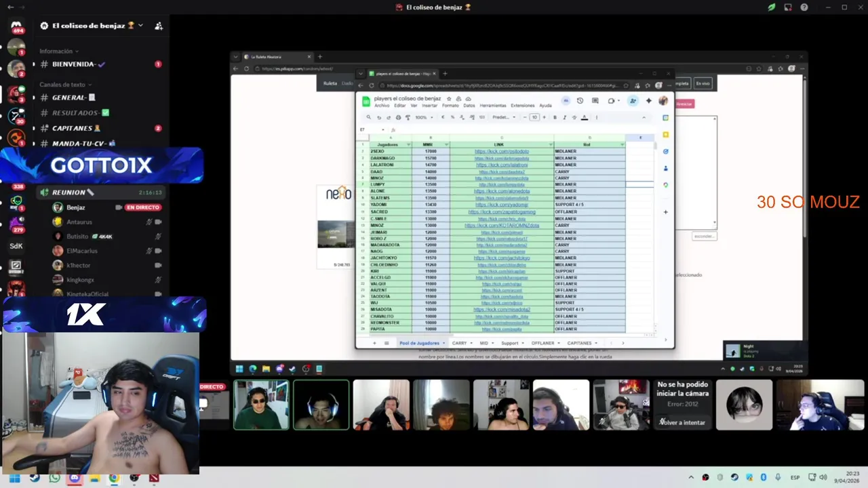Select user ElMacarius in voice channel
868x488 pixels.
click(x=81, y=251)
